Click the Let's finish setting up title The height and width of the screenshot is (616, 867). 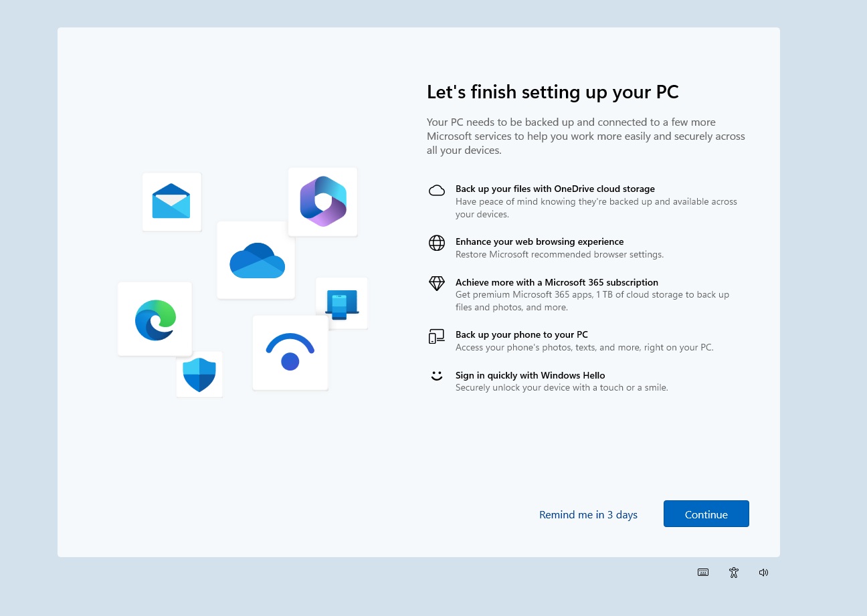(x=553, y=92)
